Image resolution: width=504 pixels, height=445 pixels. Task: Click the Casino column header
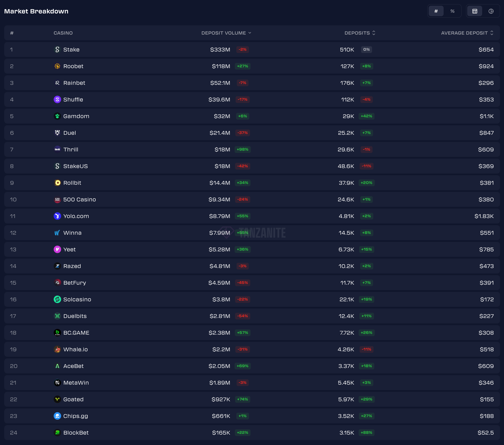[63, 33]
